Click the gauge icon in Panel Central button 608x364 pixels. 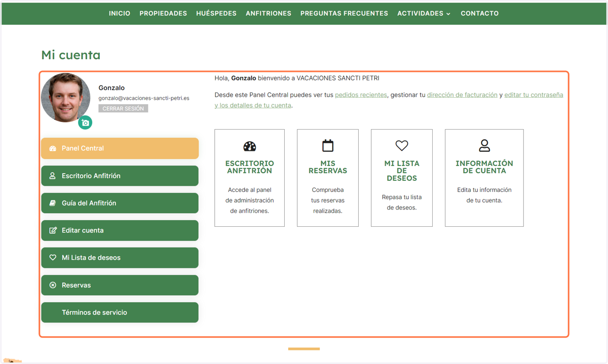[53, 148]
